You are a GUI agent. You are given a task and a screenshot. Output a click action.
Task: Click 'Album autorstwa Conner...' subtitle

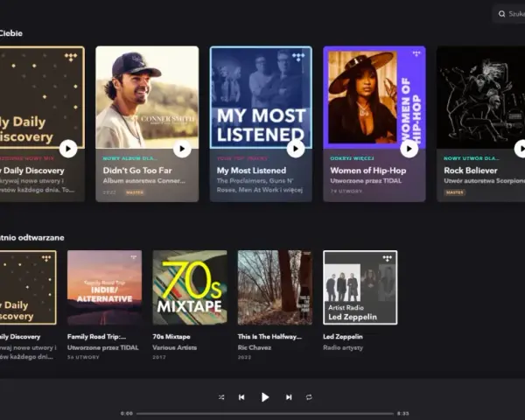144,181
